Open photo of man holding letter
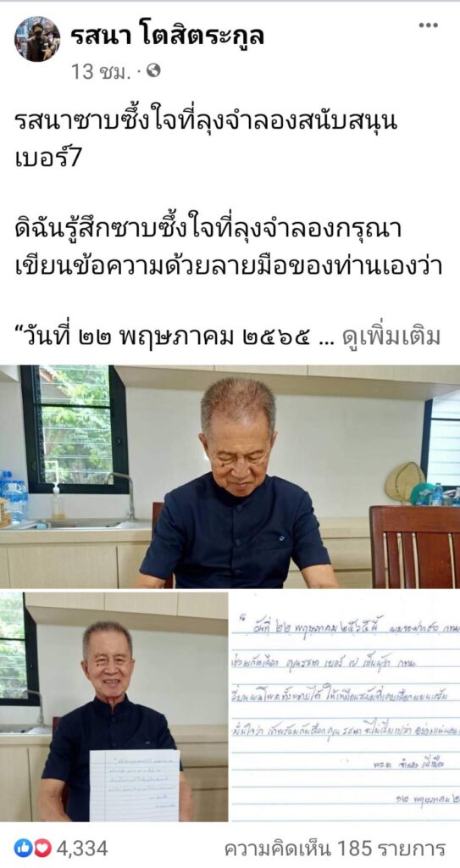The height and width of the screenshot is (868, 460). [114, 707]
